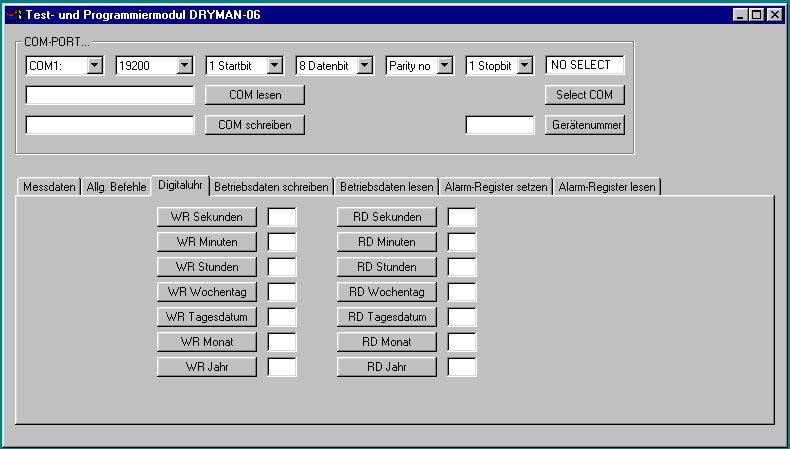
Task: Focus the input field beside WR Monat
Action: (x=282, y=342)
